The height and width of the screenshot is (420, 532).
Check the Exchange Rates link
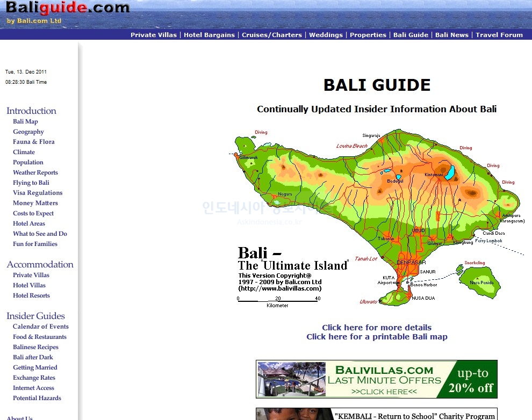[x=34, y=378]
